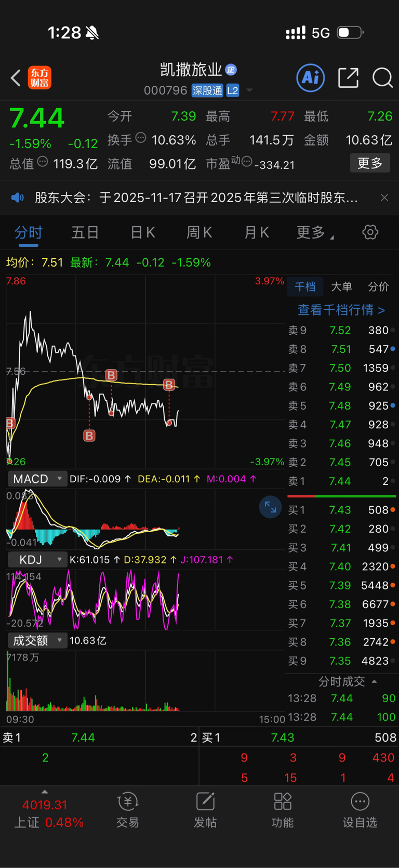Screen dimensions: 399x868
Task: Switch to the 五日 tab
Action: point(85,232)
